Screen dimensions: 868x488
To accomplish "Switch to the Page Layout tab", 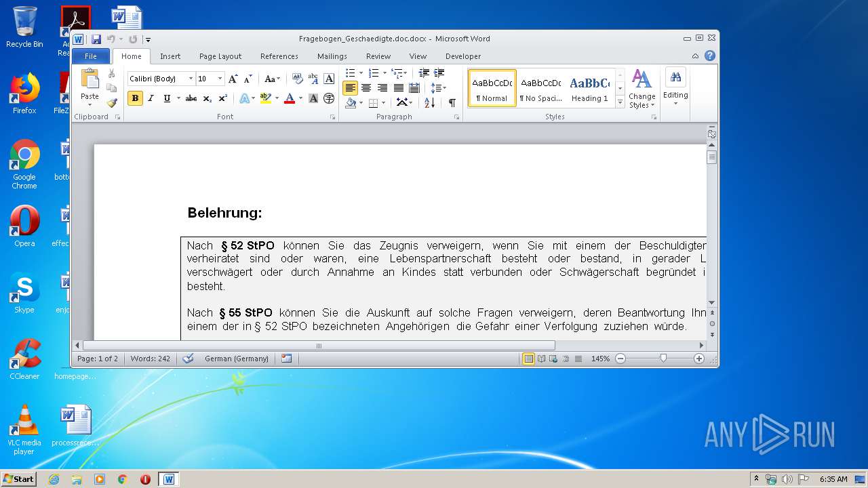I will pyautogui.click(x=220, y=56).
